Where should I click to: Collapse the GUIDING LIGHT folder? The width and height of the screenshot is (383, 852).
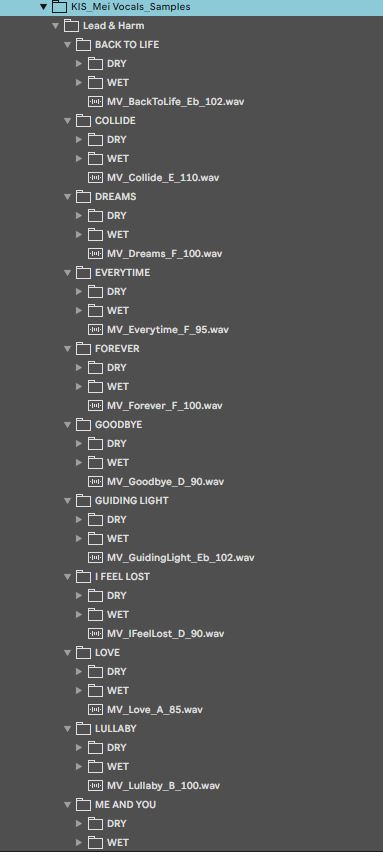point(67,500)
